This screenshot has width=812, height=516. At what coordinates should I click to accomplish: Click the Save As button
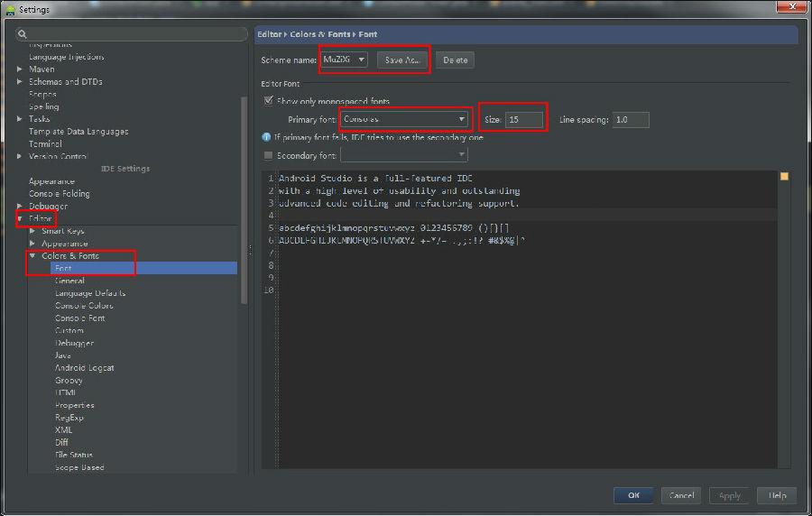[x=402, y=60]
